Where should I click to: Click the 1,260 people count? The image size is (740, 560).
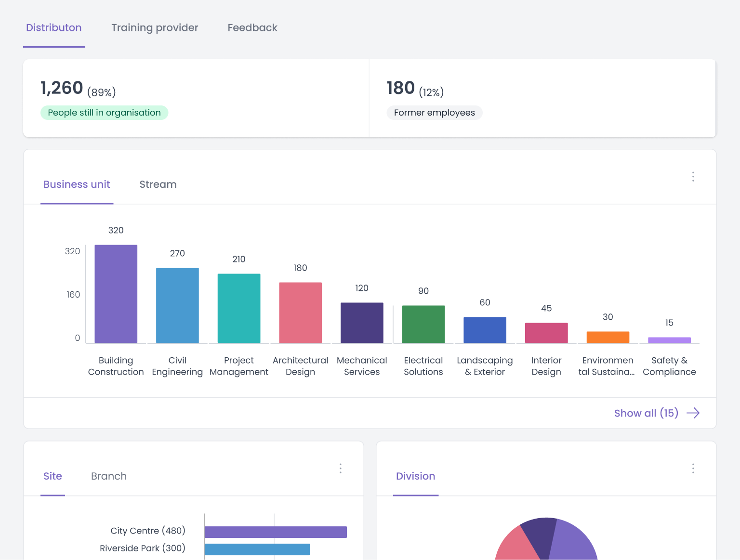click(62, 88)
